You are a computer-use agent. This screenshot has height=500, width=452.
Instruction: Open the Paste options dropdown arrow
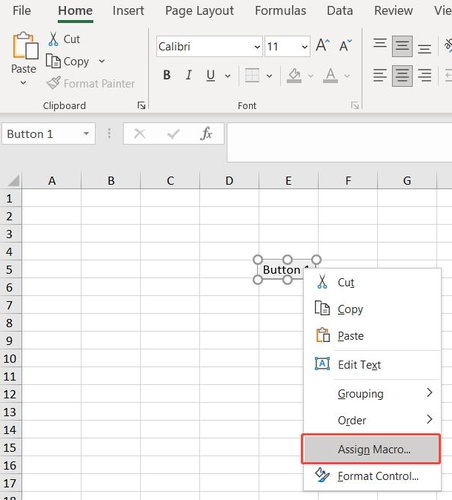click(x=23, y=82)
